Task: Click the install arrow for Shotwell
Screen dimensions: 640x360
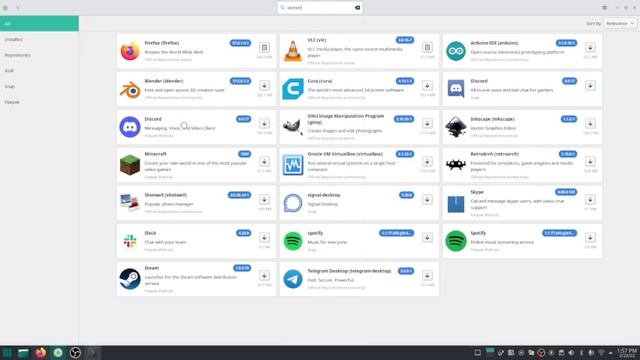Action: pyautogui.click(x=264, y=199)
